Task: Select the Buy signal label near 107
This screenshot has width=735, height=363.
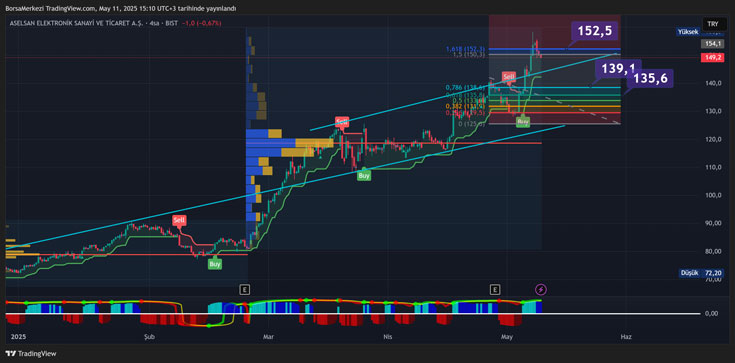Action: click(x=364, y=175)
